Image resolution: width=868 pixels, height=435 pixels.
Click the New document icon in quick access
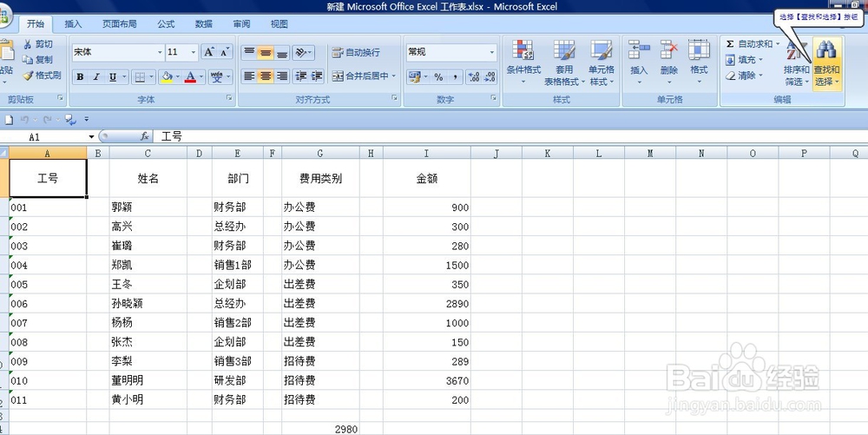9,120
